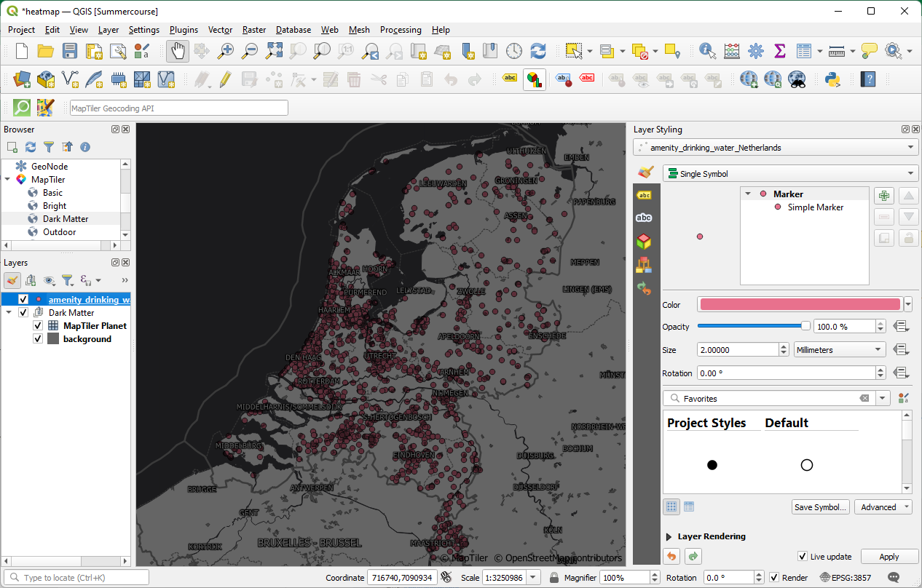Open the styling History tab
Viewport: 922px width, 588px height.
(644, 289)
